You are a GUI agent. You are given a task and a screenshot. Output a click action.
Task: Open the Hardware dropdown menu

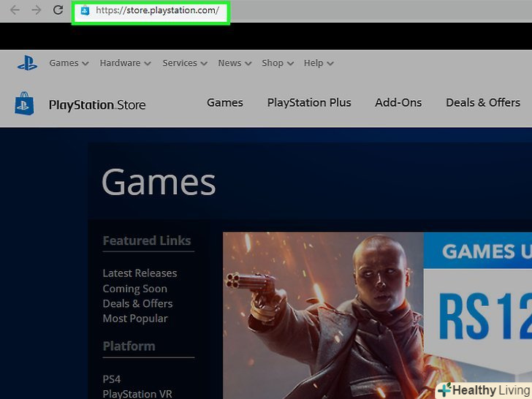125,63
